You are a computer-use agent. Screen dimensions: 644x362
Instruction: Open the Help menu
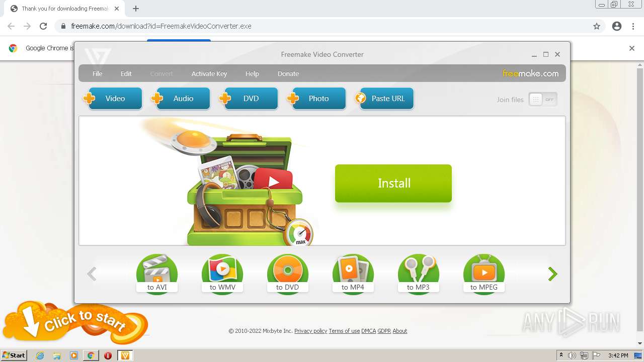tap(252, 73)
